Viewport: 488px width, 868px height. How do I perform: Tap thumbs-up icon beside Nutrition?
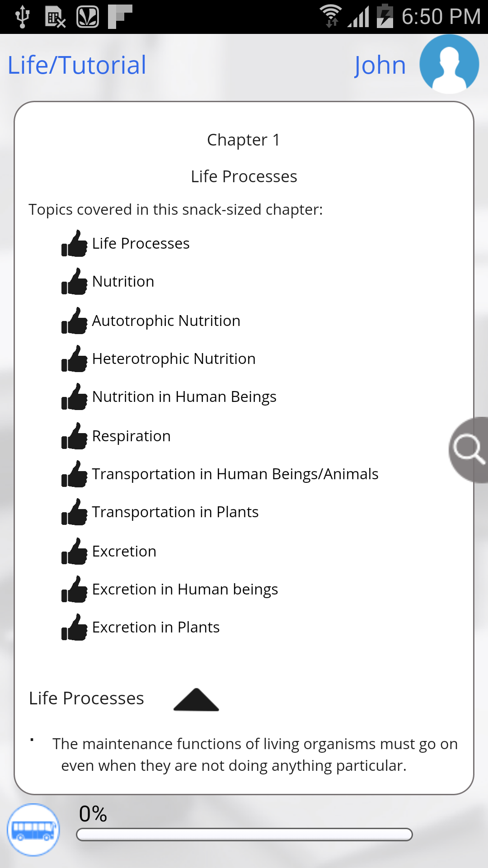(x=75, y=282)
